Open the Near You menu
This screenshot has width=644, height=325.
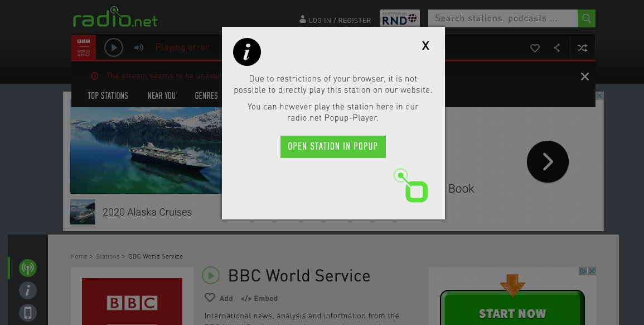161,95
